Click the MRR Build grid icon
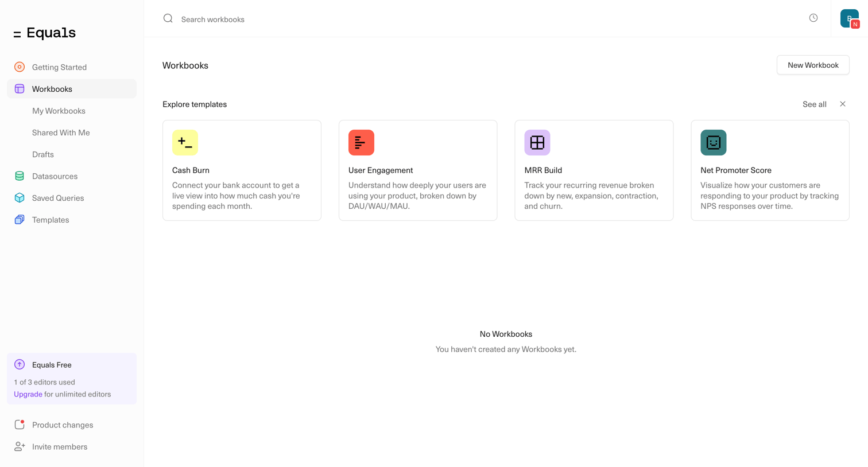 point(537,142)
